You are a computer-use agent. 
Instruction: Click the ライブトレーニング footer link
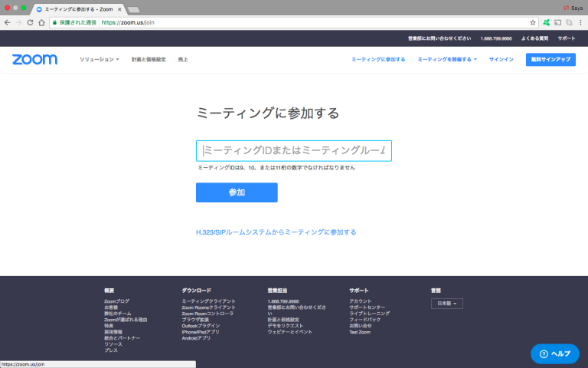pos(369,313)
